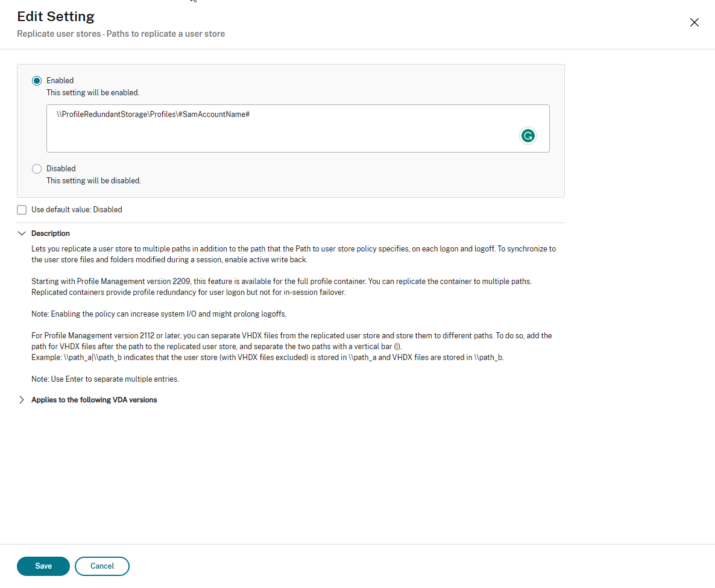Image resolution: width=715 pixels, height=588 pixels.
Task: Click the 'Edit Setting' dialog title
Action: click(x=55, y=16)
